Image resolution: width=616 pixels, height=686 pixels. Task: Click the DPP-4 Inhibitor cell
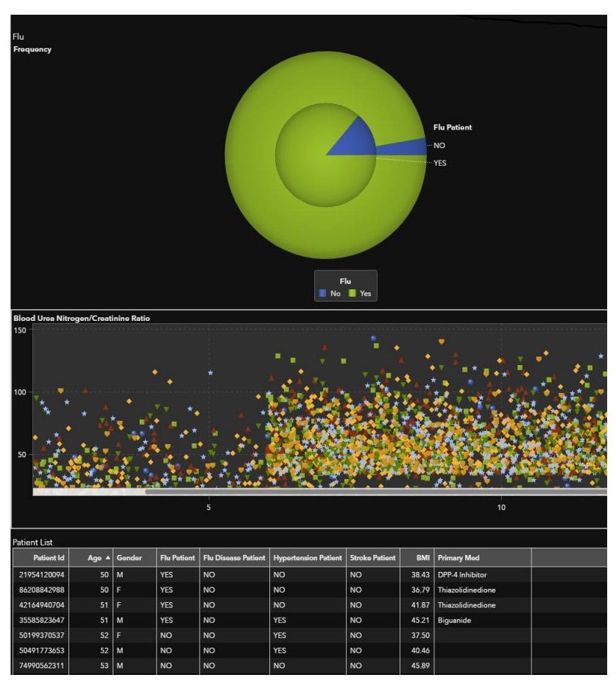(462, 574)
